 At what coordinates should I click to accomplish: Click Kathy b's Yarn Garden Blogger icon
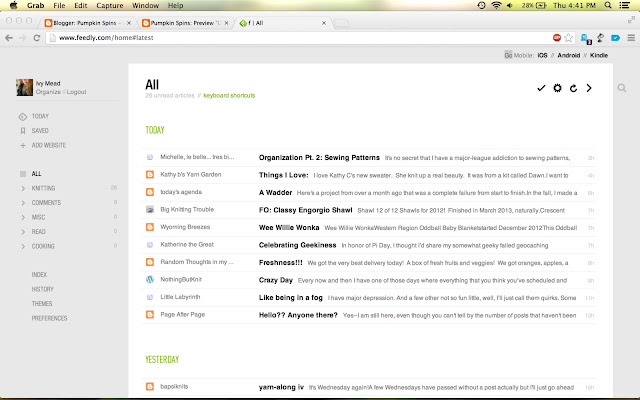click(x=150, y=175)
